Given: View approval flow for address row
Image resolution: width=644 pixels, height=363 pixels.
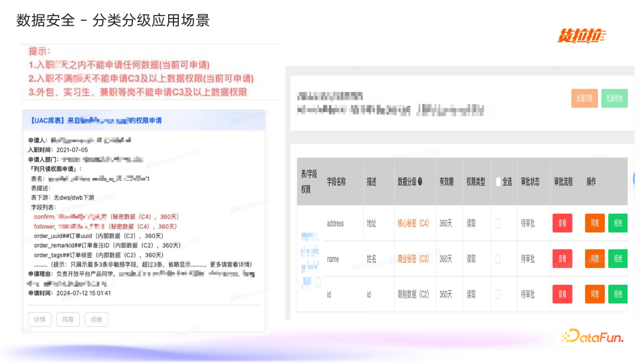Looking at the screenshot, I should point(562,223).
